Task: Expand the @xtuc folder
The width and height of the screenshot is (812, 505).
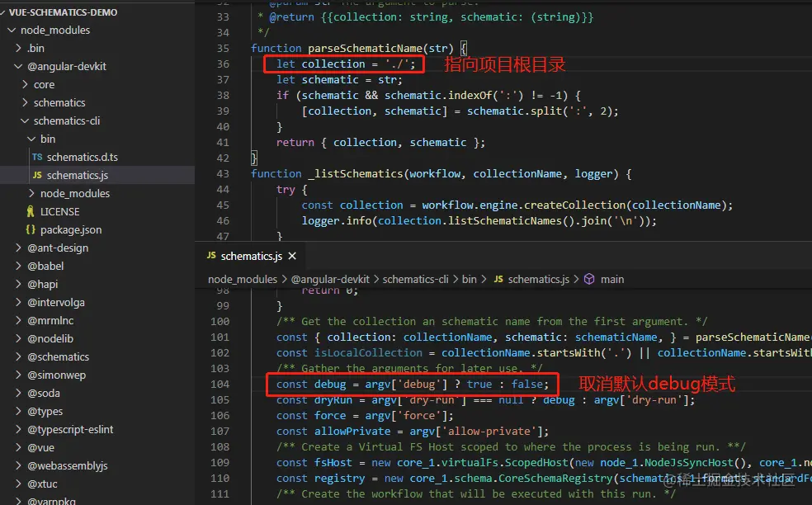Action: (18, 484)
